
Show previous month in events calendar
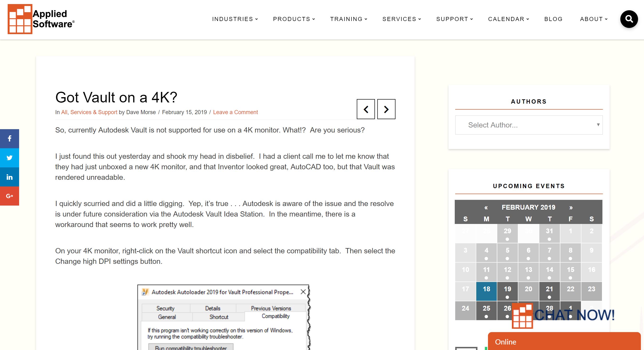(486, 207)
